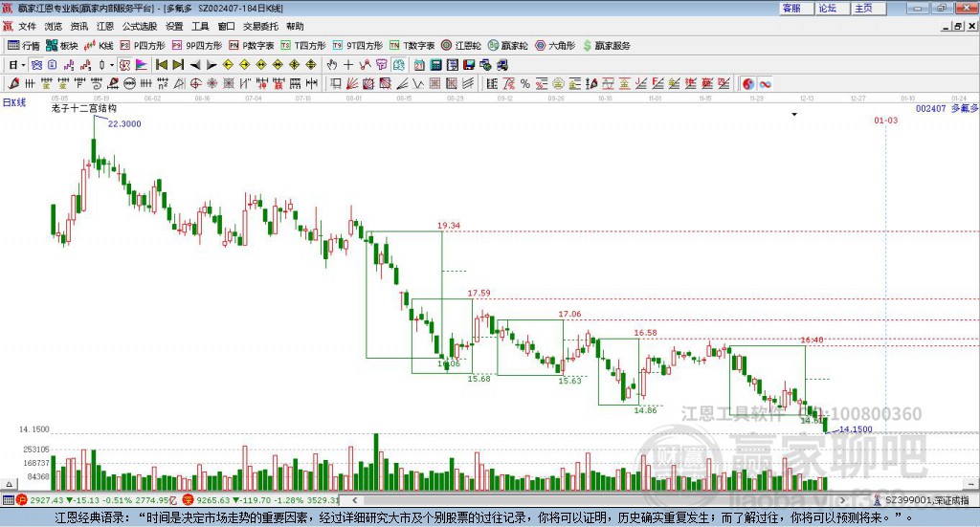
Task: Switch to K线 candlestick chart
Action: (99, 46)
